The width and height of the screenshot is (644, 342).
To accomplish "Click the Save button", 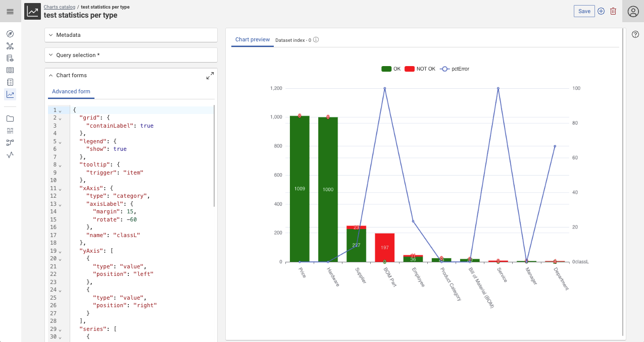I will (584, 11).
